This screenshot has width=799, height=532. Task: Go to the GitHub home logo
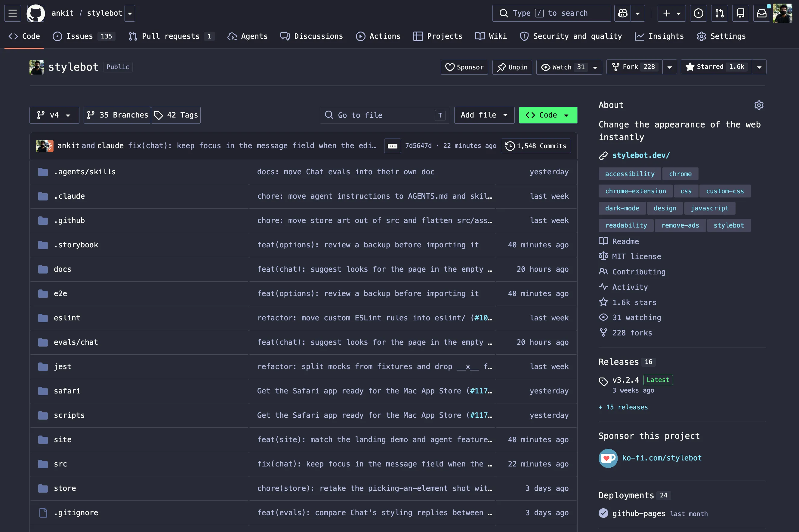point(36,13)
